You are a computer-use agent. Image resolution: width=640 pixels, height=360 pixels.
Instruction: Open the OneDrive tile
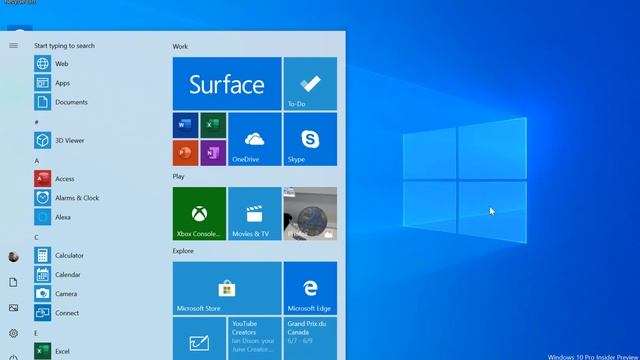[x=255, y=139]
